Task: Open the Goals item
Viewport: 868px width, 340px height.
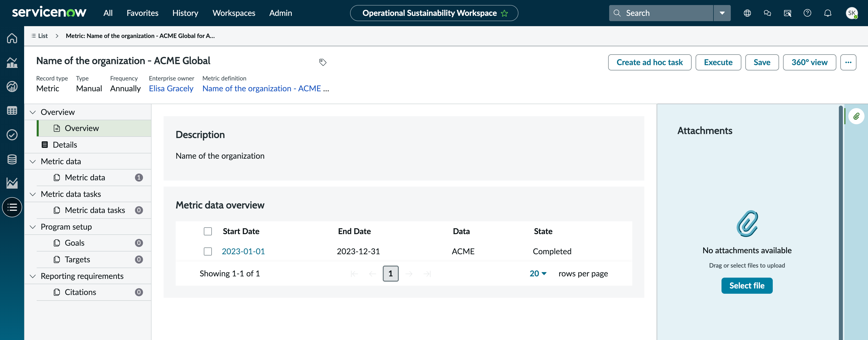Action: coord(94,243)
